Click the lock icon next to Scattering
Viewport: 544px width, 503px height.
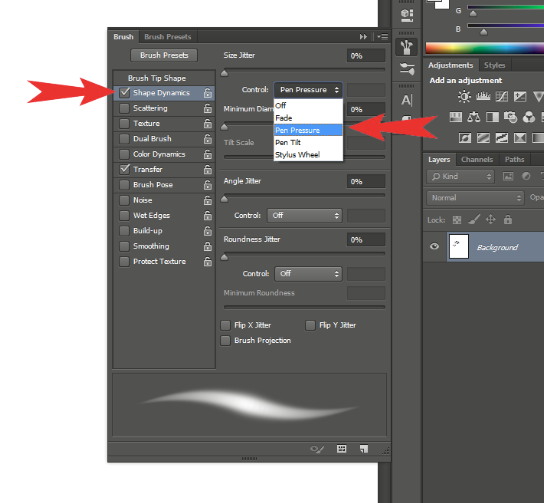coord(207,108)
